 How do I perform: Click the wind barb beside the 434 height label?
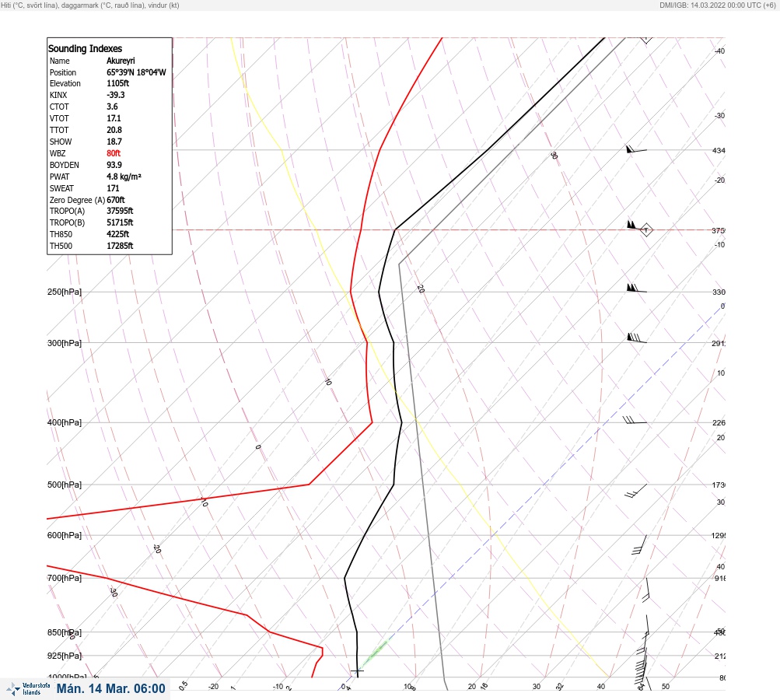636,149
